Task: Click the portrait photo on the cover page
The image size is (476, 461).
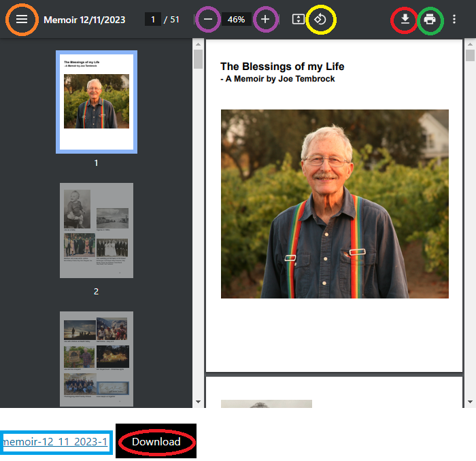Action: (x=335, y=204)
